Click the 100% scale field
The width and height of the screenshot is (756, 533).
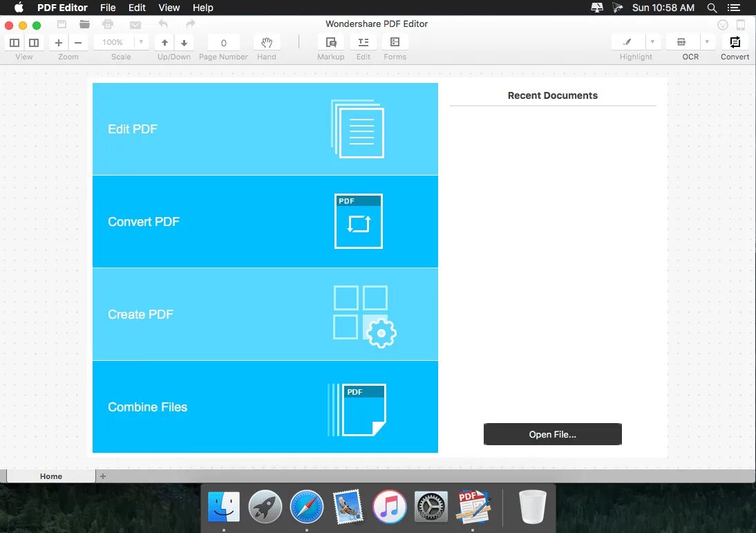point(113,42)
